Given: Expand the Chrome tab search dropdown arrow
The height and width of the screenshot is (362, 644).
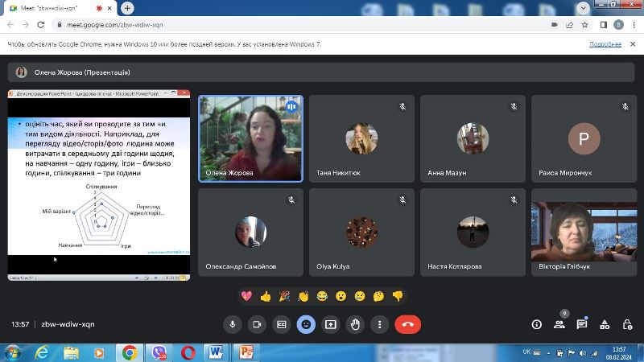Looking at the screenshot, I should (583, 8).
